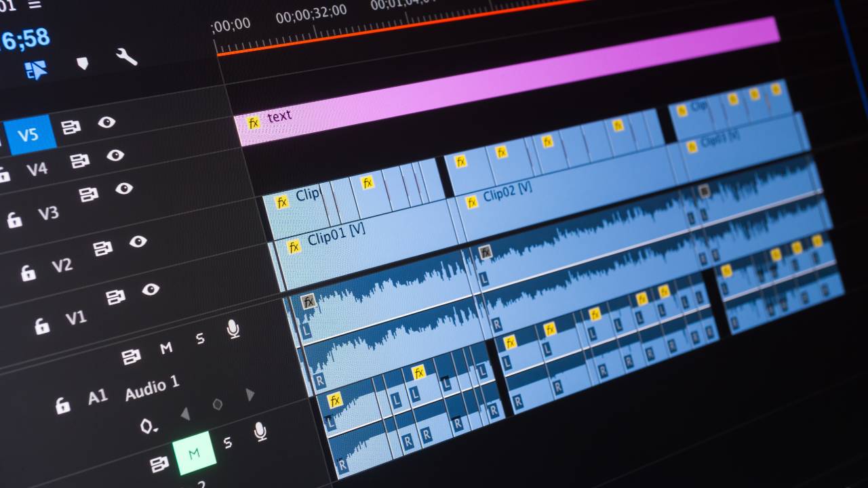The image size is (868, 488).
Task: Target the A1 track header
Action: click(x=98, y=397)
